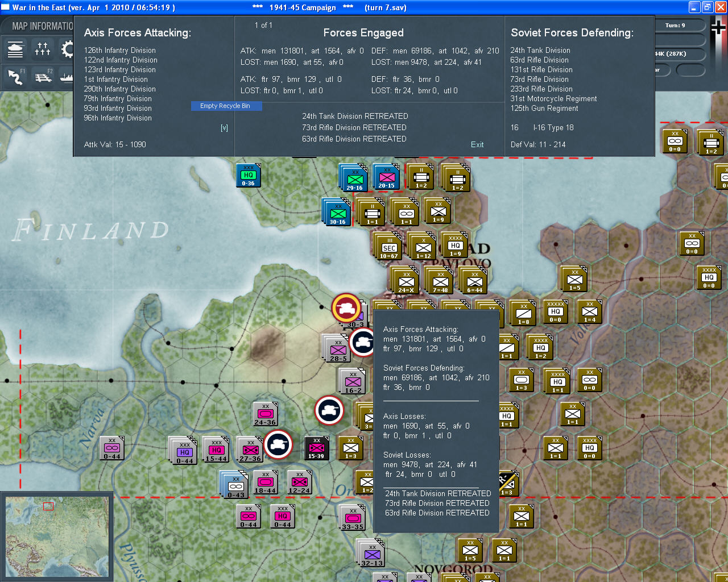
Task: Select the Soviet XXXXX HQ counter 0=0
Action: click(555, 312)
